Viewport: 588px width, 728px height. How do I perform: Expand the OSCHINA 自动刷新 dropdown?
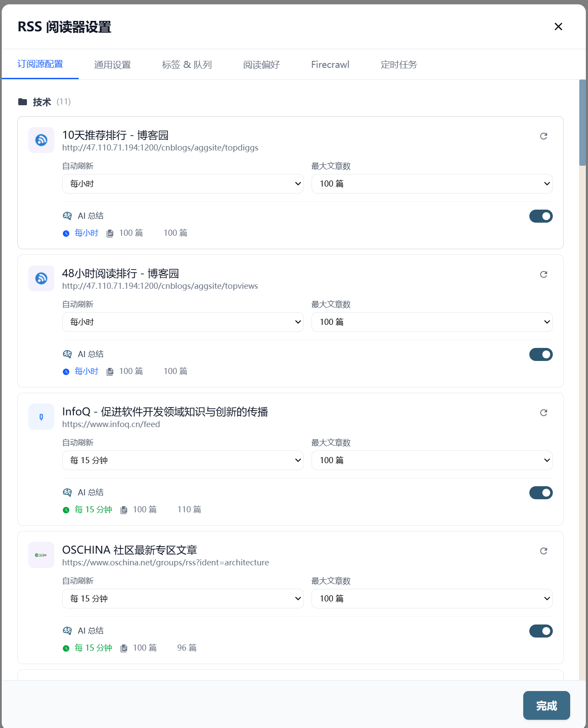click(183, 598)
